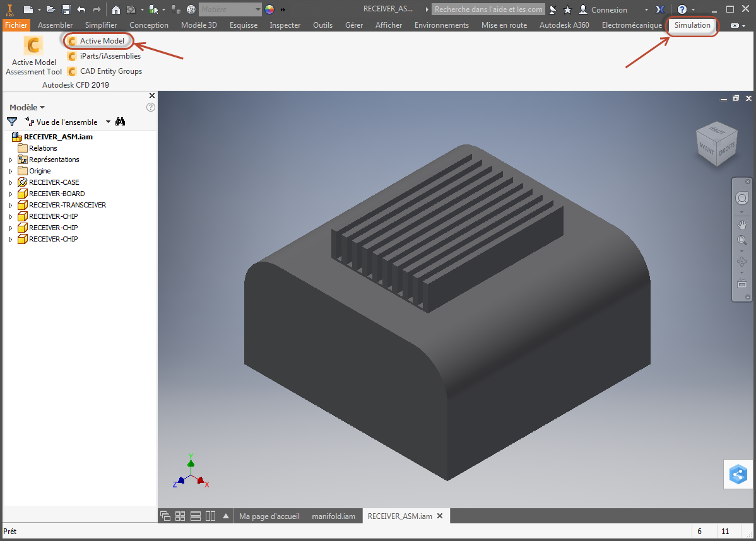The height and width of the screenshot is (541, 756).
Task: Select the Orbit tool in navigation bar
Action: 742,262
